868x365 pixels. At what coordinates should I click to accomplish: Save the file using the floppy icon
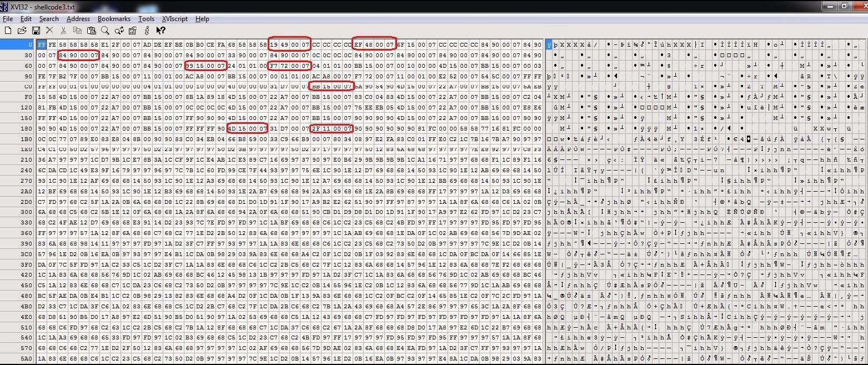point(36,31)
